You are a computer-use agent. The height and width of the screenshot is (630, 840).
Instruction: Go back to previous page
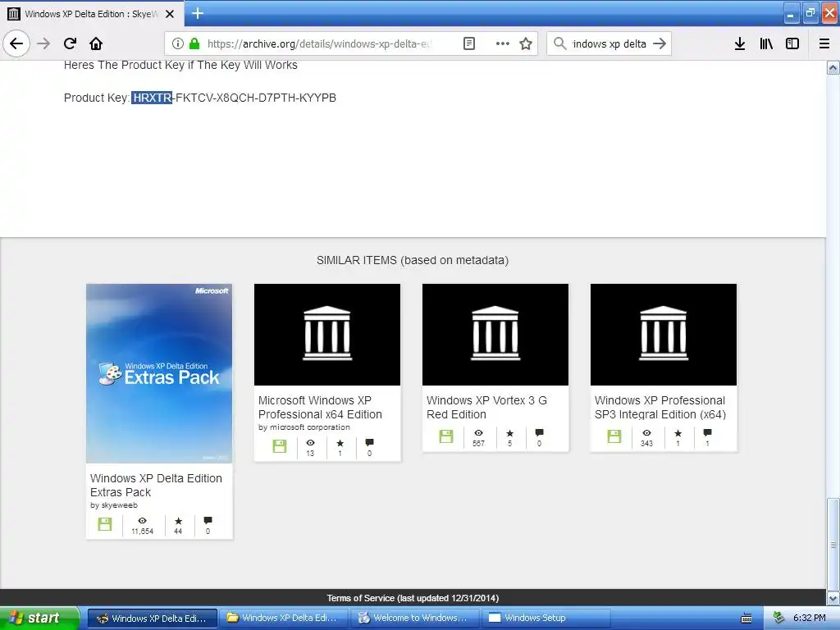(x=16, y=43)
